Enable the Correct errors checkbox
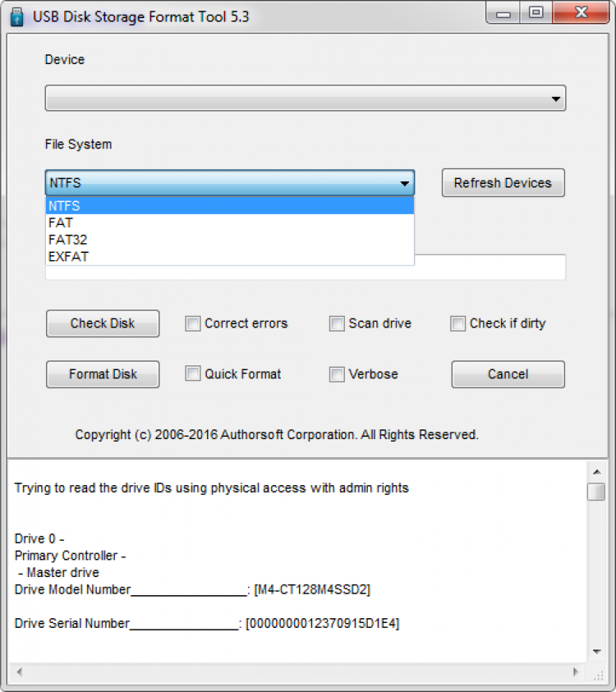 point(193,323)
